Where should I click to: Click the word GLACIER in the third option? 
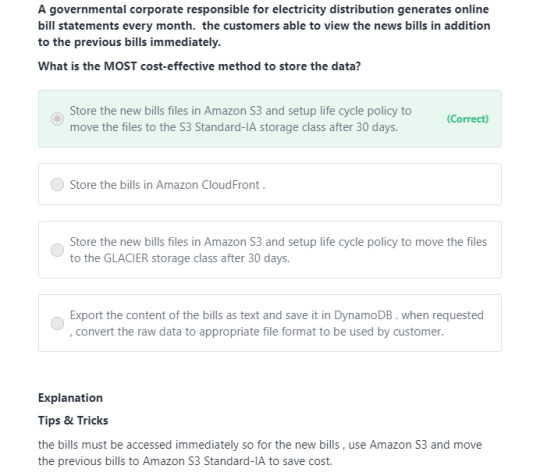(126, 258)
